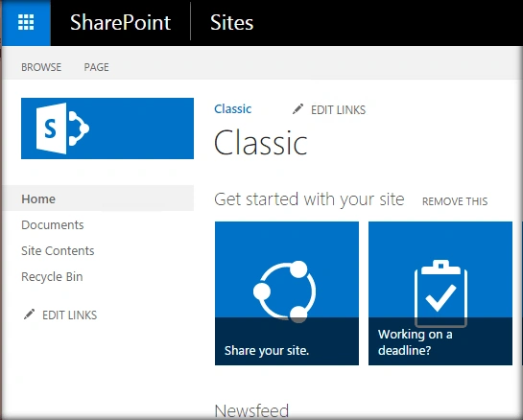Open Sites in the top bar
This screenshot has height=420, width=523.
(x=232, y=22)
